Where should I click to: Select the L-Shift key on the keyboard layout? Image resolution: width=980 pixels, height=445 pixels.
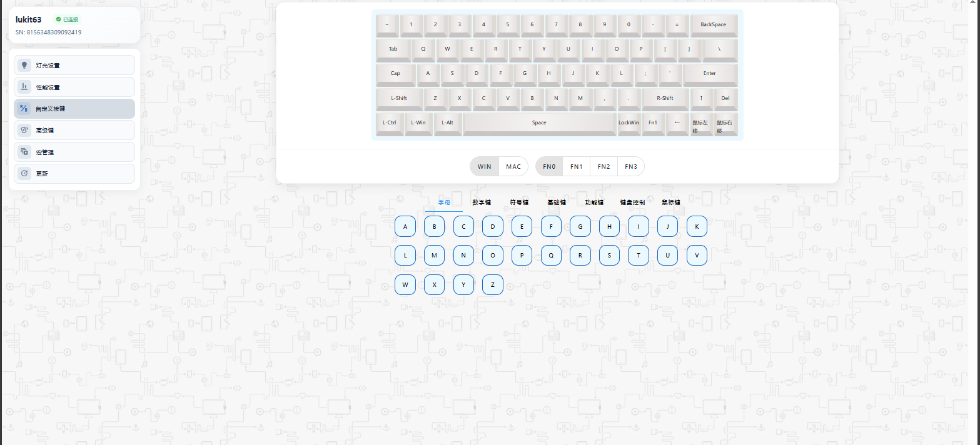pyautogui.click(x=399, y=99)
